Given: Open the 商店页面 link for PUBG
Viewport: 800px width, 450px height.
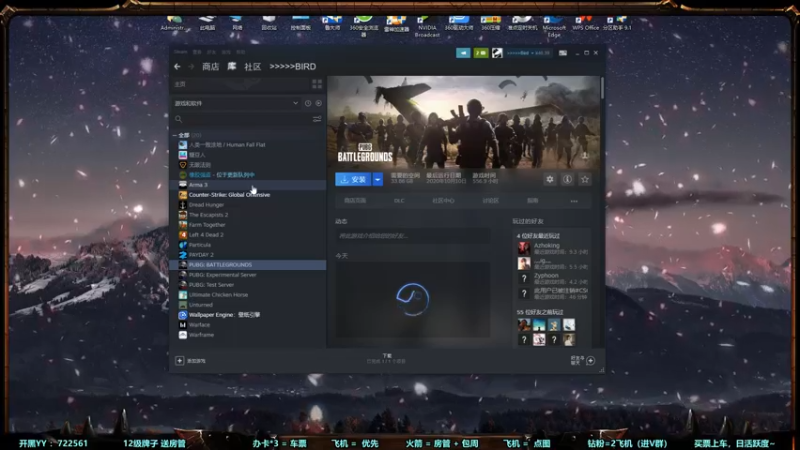Looking at the screenshot, I should [355, 201].
